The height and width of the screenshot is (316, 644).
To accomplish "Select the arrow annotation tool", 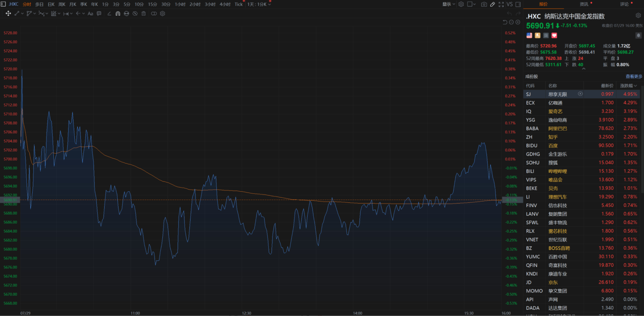I will coord(78,14).
